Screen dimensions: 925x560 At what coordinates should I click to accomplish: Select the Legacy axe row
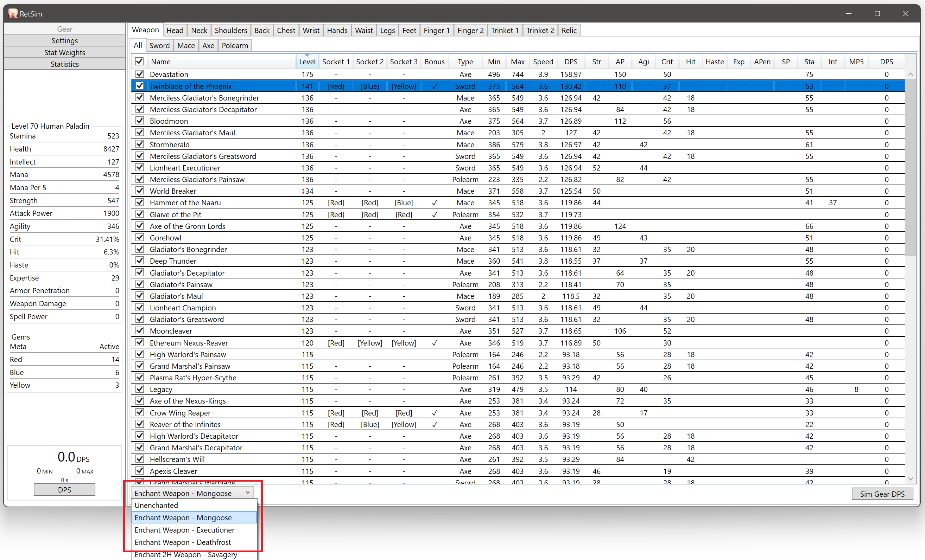click(518, 389)
